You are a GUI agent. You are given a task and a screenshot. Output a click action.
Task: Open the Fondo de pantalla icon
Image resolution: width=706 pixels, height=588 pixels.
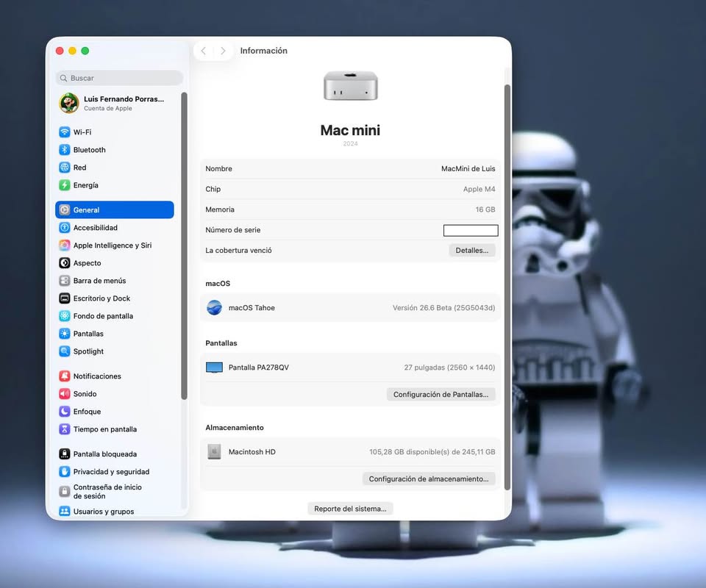click(x=65, y=316)
